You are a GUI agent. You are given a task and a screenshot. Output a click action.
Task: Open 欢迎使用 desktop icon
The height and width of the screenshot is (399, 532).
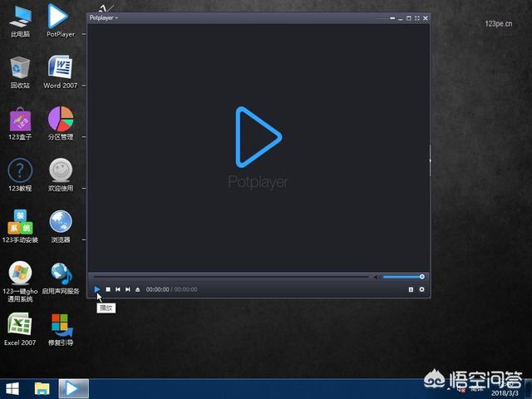(61, 175)
